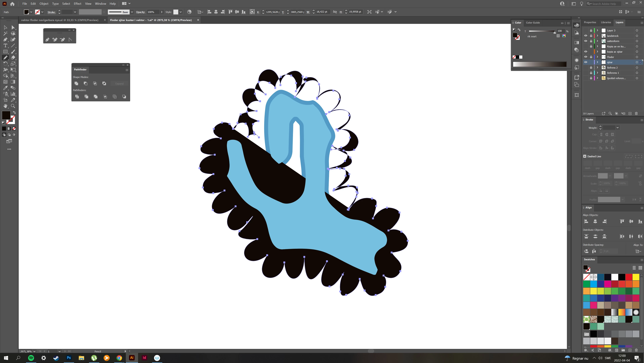Open stroke Weight dropdown
Screen dimensions: 644x363
click(x=617, y=128)
